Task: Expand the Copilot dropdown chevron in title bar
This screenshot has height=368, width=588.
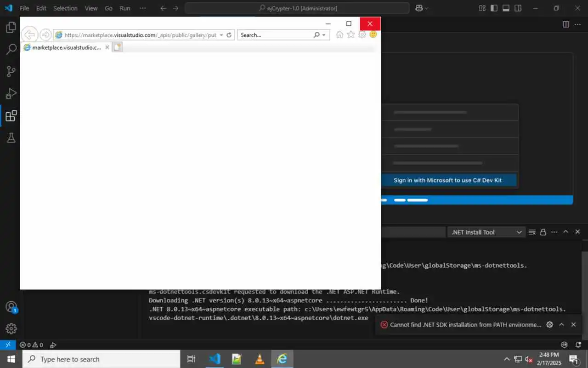Action: (x=427, y=8)
